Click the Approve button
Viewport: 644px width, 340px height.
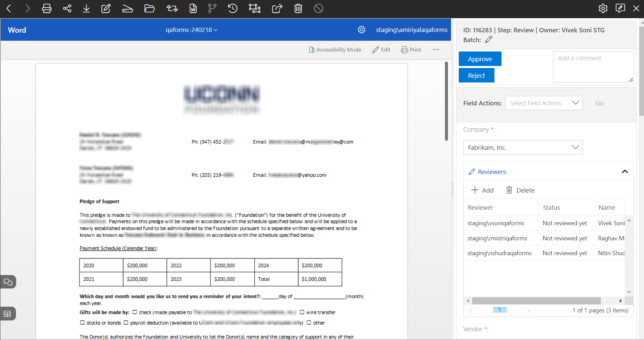(x=480, y=59)
